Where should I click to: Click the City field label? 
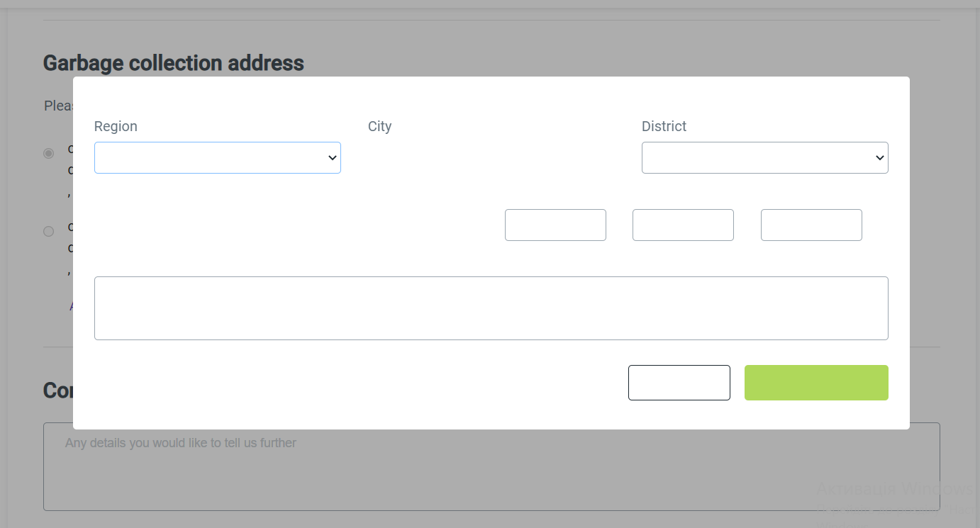click(x=379, y=126)
